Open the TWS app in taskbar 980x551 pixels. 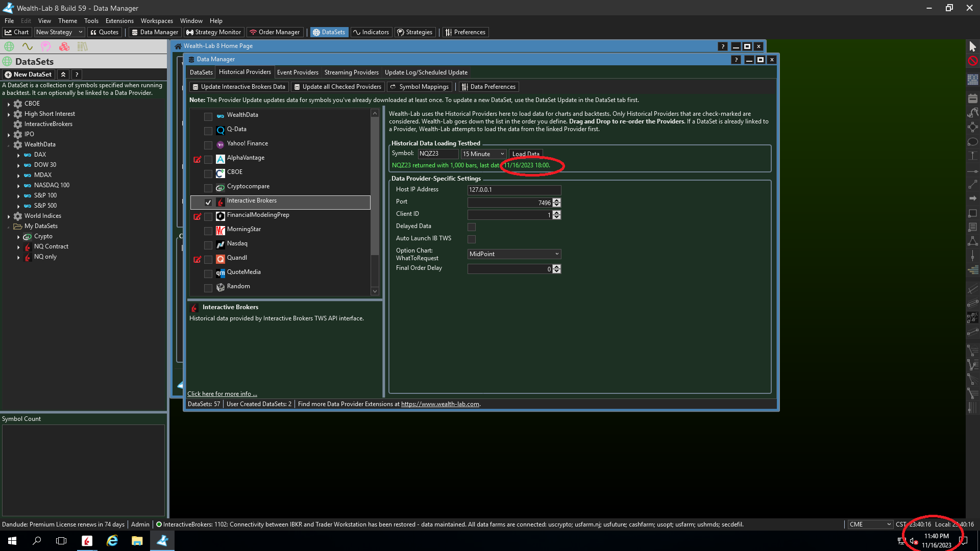(87, 541)
